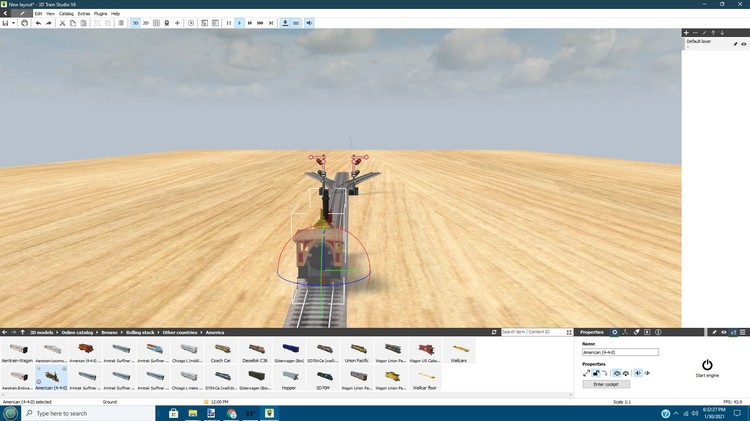This screenshot has width=750, height=421.
Task: Open 3D models breadcrumb
Action: click(41, 332)
